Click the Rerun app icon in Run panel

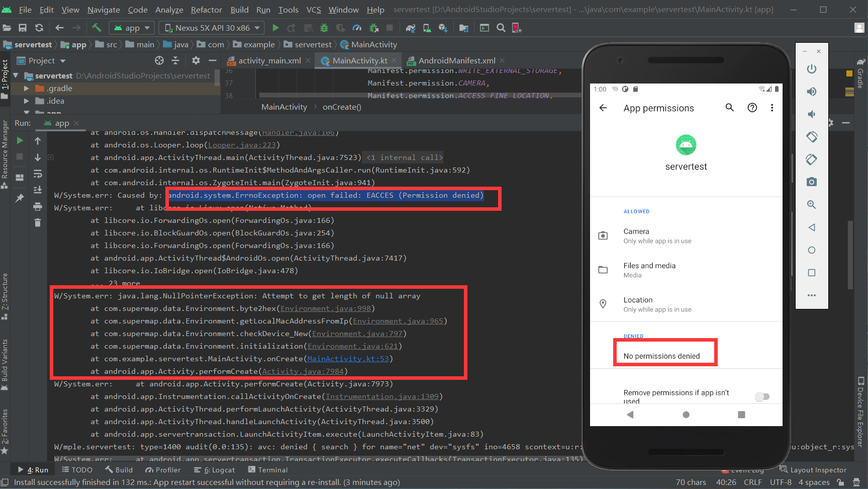tap(20, 140)
